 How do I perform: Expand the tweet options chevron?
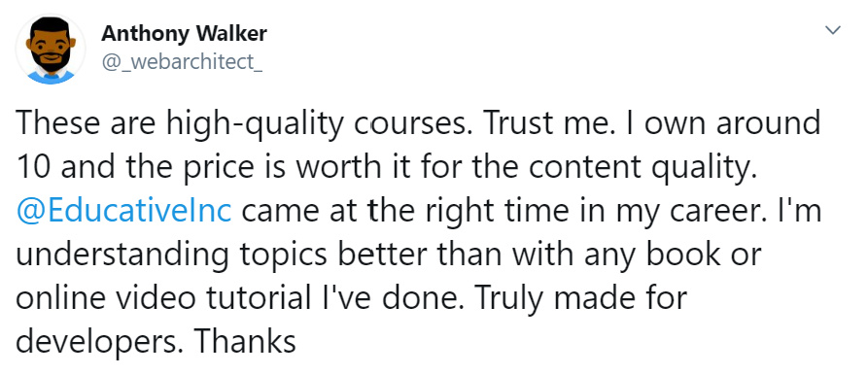tap(833, 30)
